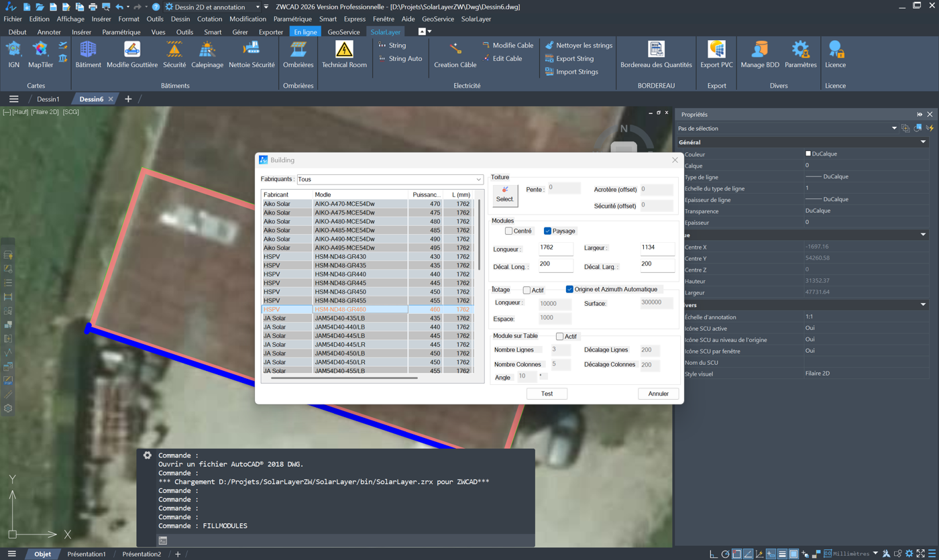Open Bordereau des Quantités
939x560 pixels.
(x=656, y=54)
